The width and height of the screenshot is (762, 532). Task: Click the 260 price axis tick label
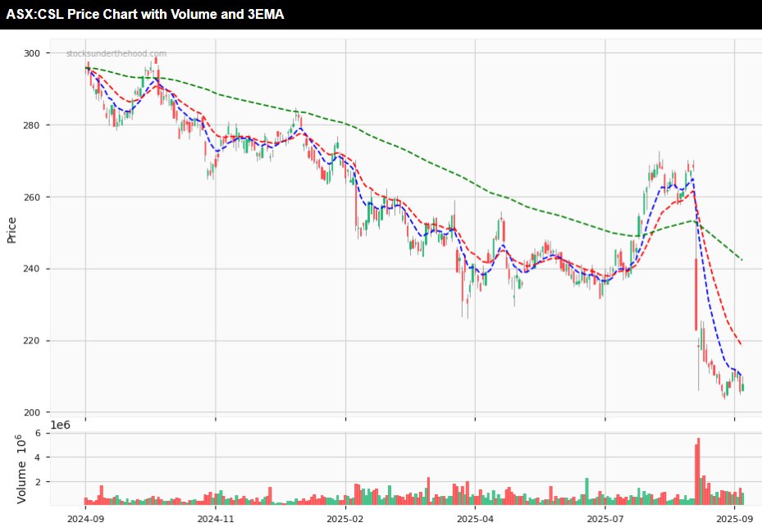click(54, 198)
